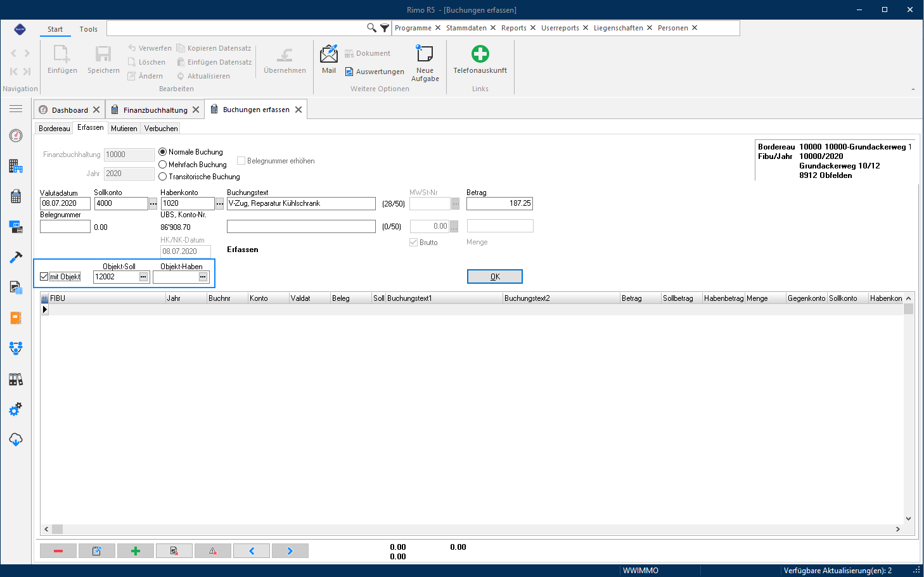The image size is (924, 577).
Task: Collapse the ribbon with small arrow
Action: (913, 89)
